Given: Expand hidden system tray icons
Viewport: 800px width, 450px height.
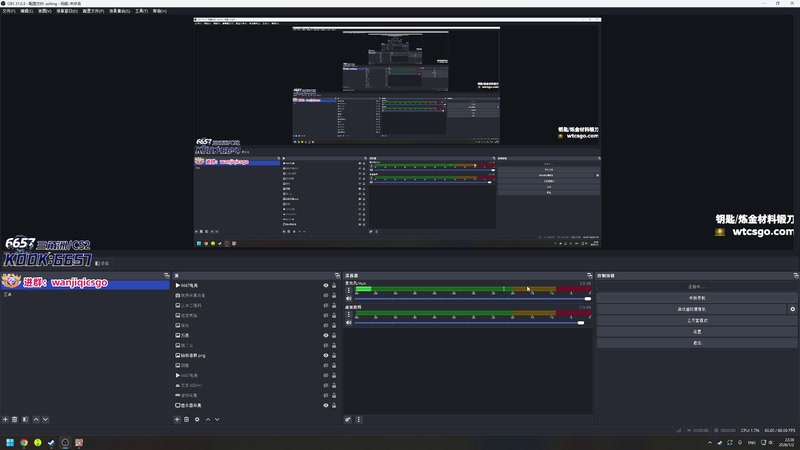Looking at the screenshot, I should pos(710,443).
